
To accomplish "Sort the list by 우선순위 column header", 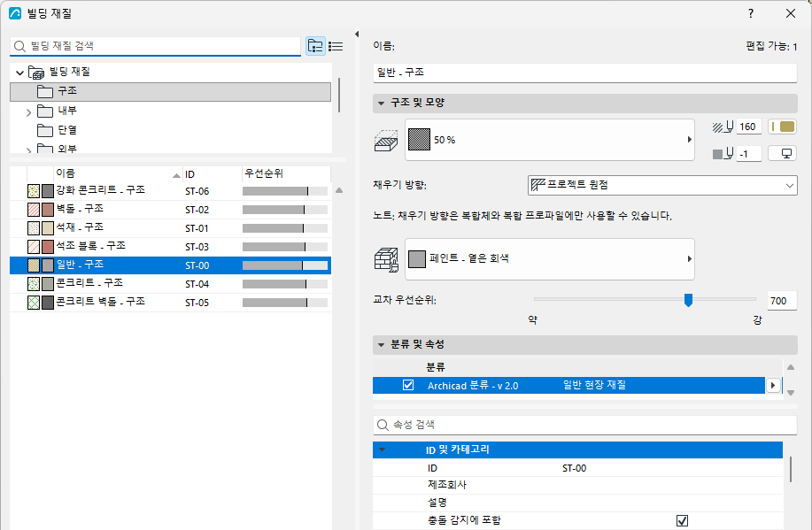I will tap(286, 174).
